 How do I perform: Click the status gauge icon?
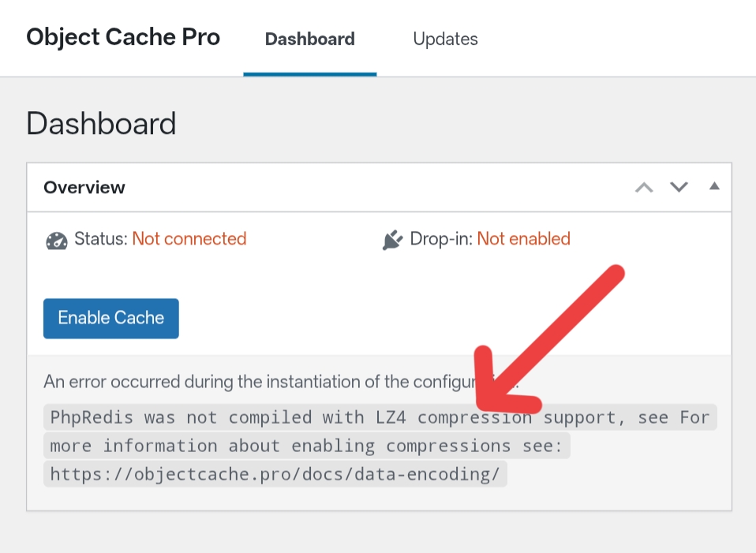pyautogui.click(x=56, y=240)
